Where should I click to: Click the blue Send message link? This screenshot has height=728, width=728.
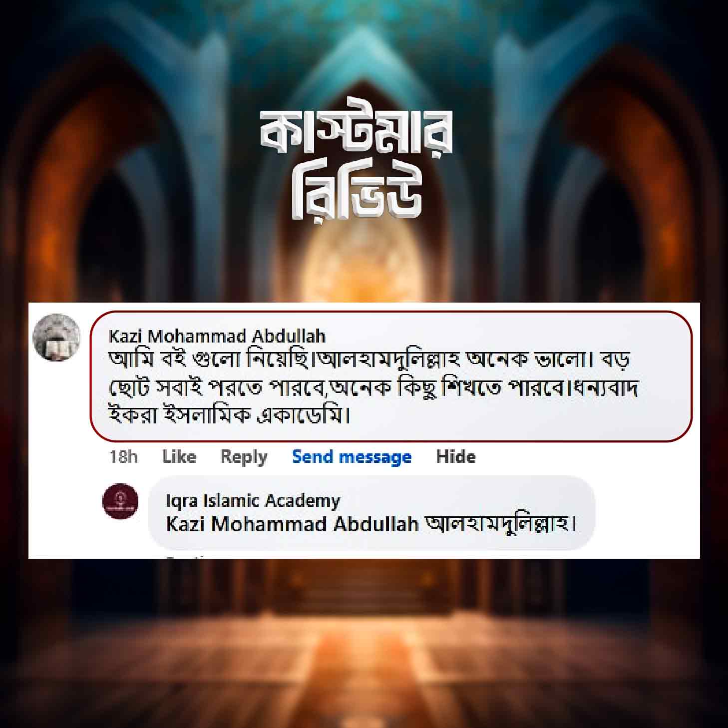click(352, 456)
